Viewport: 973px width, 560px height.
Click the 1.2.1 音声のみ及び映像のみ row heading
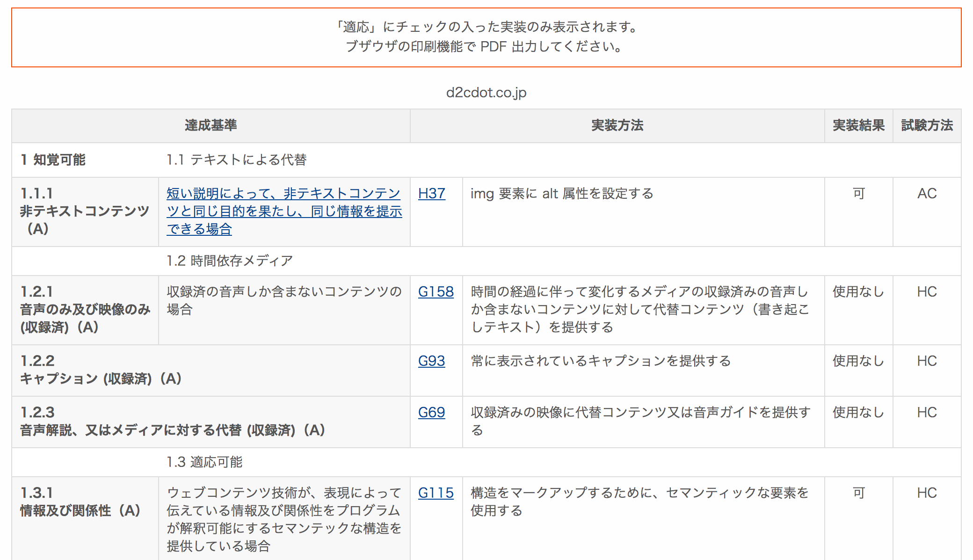pyautogui.click(x=85, y=309)
